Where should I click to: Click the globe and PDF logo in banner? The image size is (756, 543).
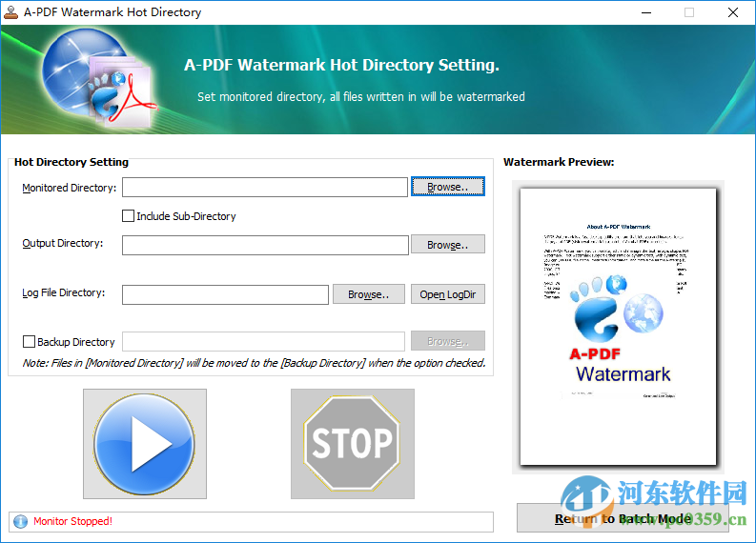[100, 77]
